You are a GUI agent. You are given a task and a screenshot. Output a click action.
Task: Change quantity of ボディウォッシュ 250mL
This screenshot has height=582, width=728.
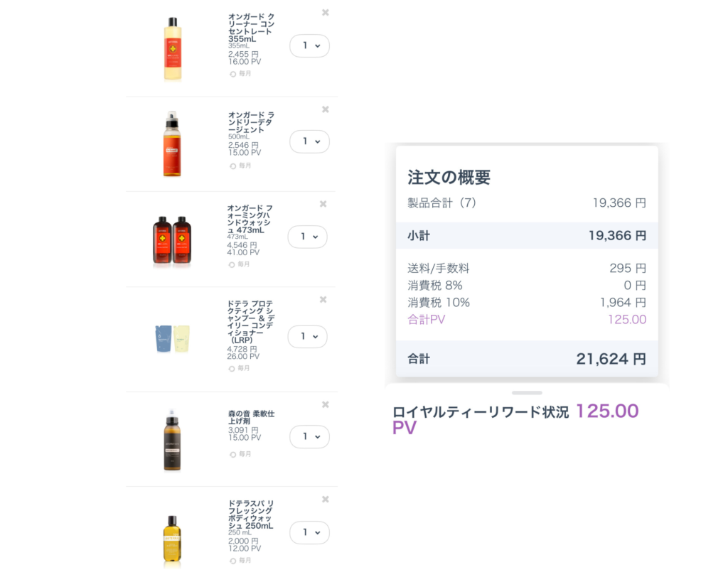pyautogui.click(x=310, y=532)
